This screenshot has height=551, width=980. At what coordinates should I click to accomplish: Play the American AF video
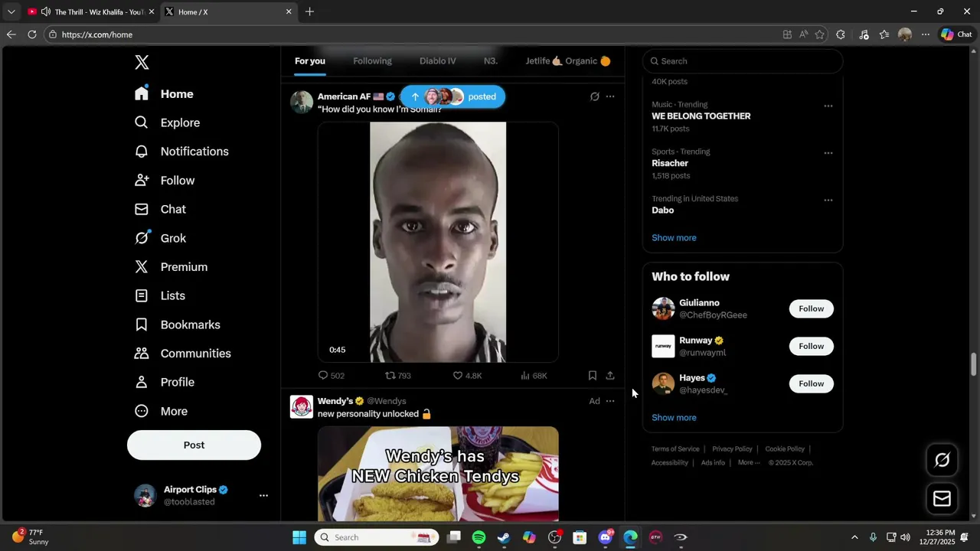click(x=438, y=242)
